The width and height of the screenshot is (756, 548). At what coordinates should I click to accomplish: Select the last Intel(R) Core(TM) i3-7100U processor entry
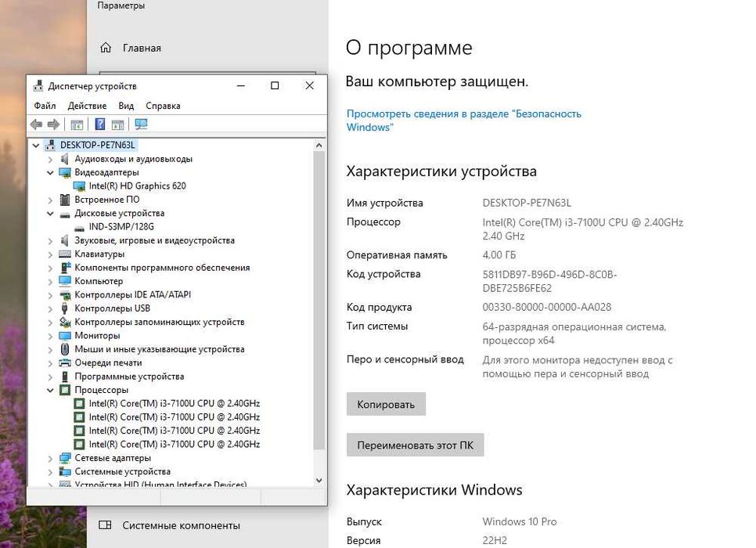(x=174, y=445)
